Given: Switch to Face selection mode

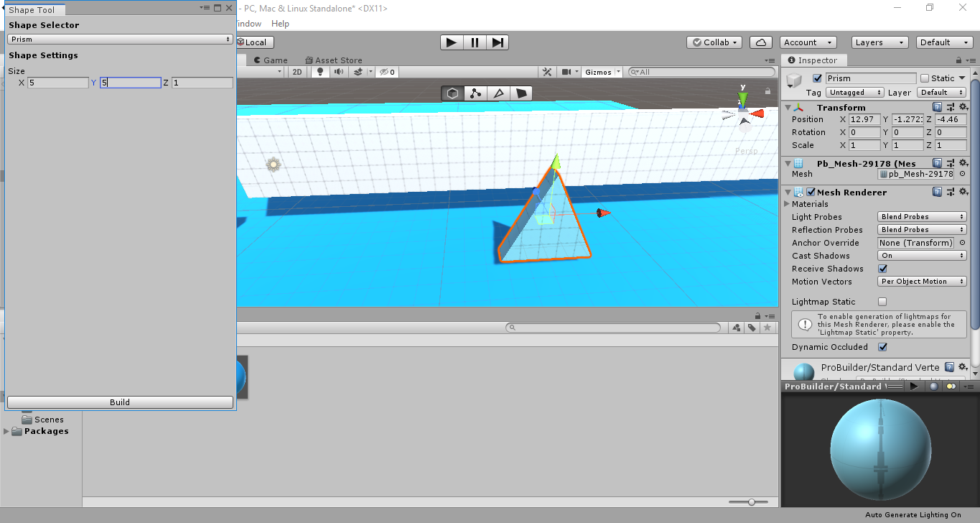Looking at the screenshot, I should 521,93.
